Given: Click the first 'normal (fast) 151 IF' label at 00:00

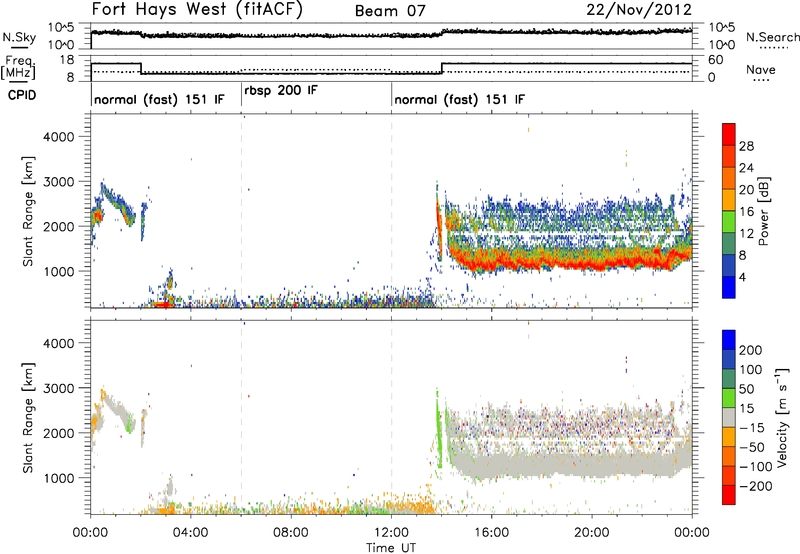Looking at the screenshot, I should click(x=159, y=99).
